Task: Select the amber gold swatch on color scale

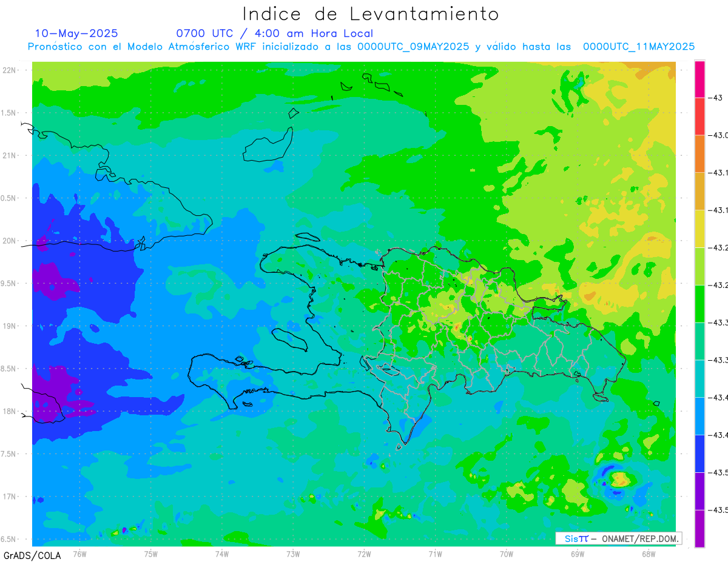Action: click(699, 191)
